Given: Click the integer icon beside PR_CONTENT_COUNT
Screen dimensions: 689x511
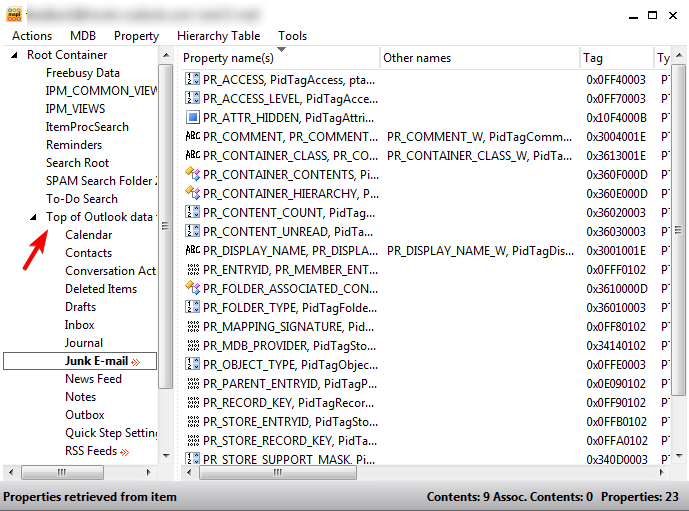Looking at the screenshot, I should 192,212.
